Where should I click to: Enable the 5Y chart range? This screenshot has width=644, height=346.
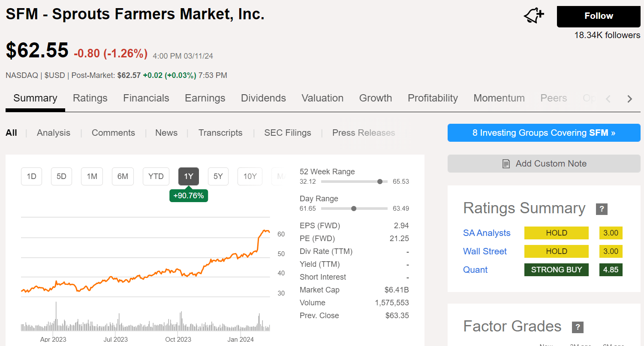tap(218, 176)
